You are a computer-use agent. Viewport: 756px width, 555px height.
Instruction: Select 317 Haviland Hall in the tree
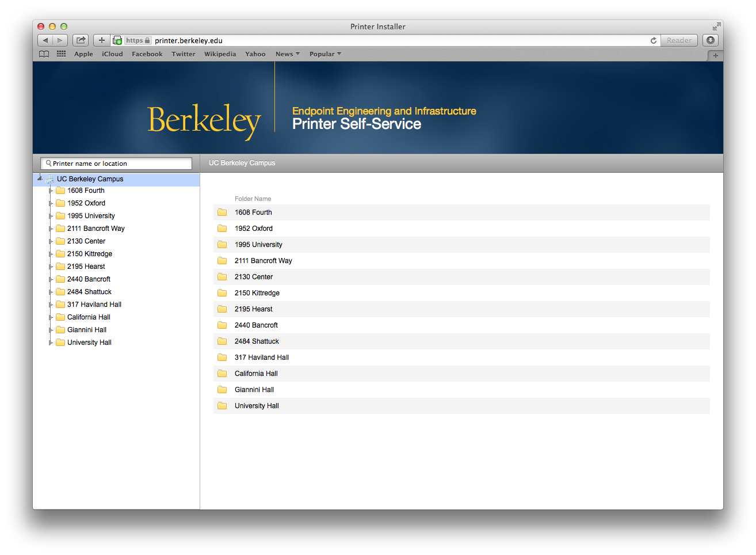tap(94, 305)
